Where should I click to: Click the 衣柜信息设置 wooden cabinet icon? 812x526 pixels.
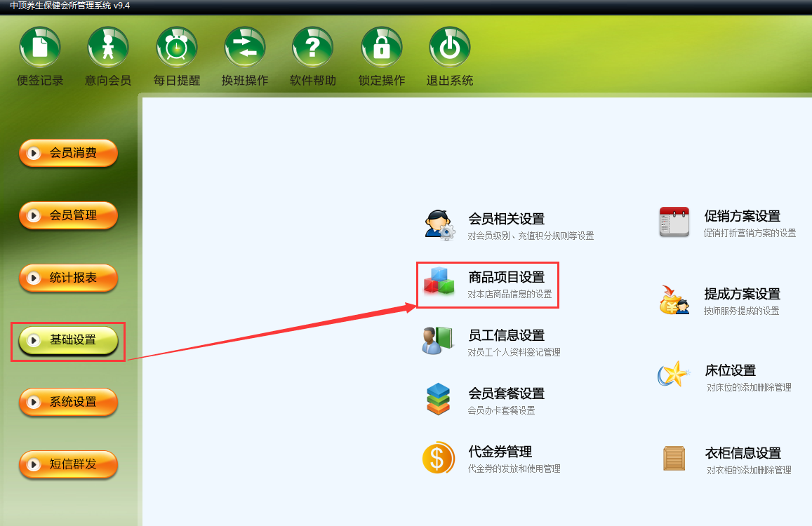click(674, 458)
